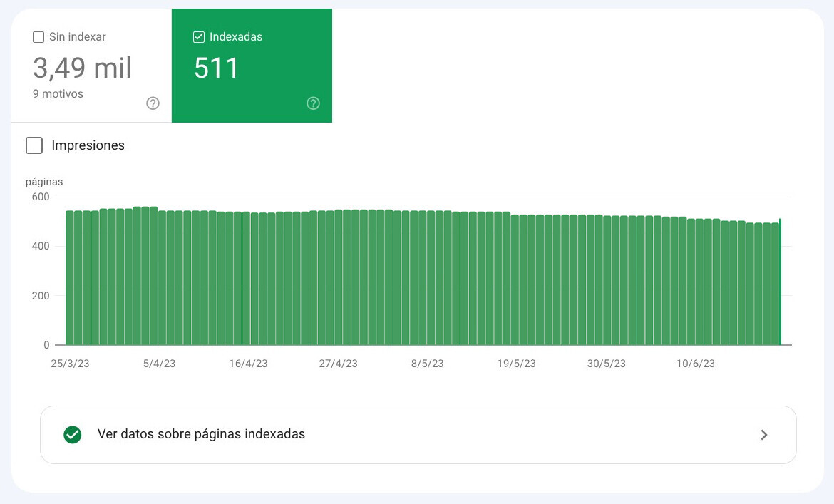Open Ver datos sobre páginas indexadas
This screenshot has height=504, width=834.
(418, 435)
